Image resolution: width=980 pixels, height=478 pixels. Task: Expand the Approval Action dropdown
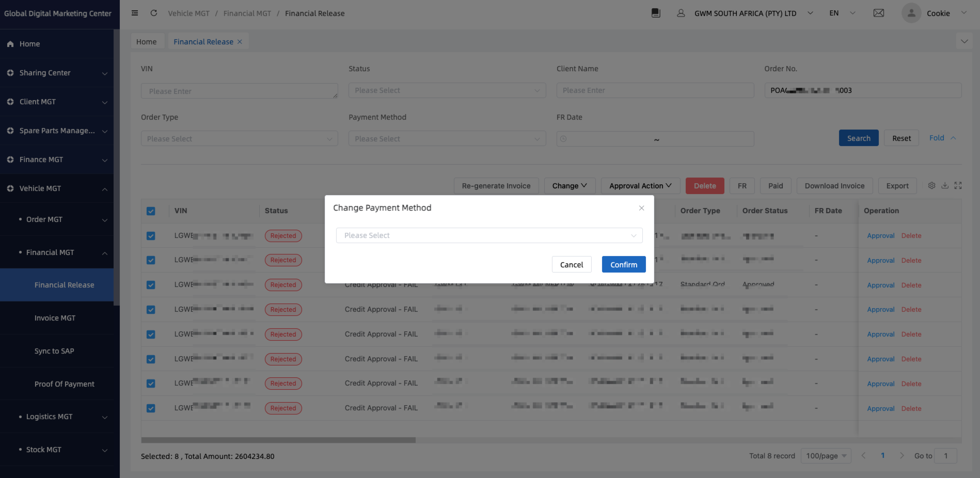640,186
